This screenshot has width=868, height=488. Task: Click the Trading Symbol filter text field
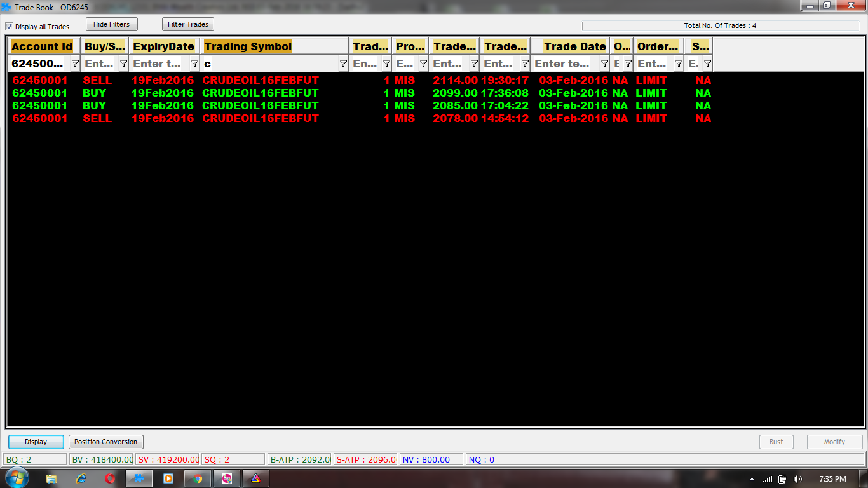coord(270,64)
